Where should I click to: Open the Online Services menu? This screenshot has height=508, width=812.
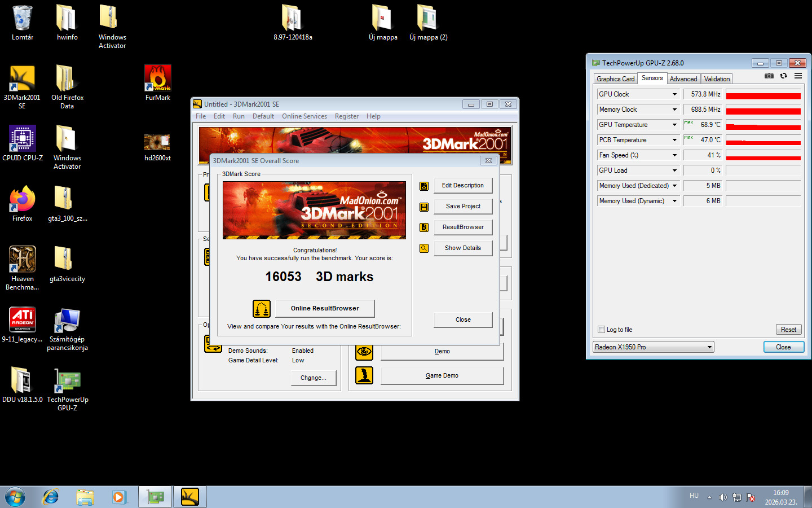pyautogui.click(x=304, y=116)
